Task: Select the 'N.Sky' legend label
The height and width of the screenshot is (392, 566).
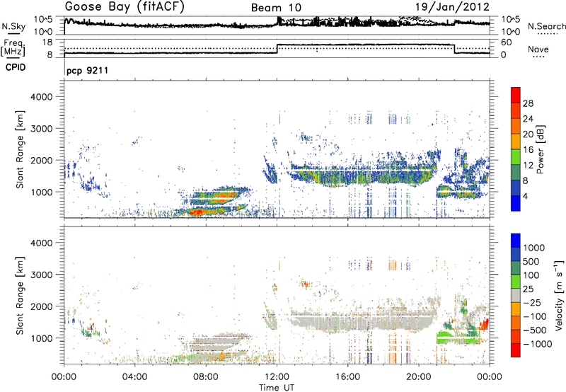Action: tap(13, 26)
